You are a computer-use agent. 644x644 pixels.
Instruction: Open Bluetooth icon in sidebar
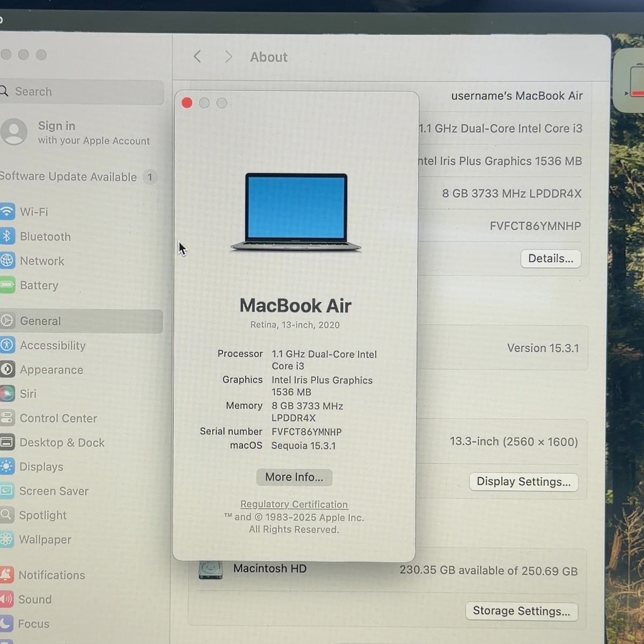pyautogui.click(x=7, y=236)
